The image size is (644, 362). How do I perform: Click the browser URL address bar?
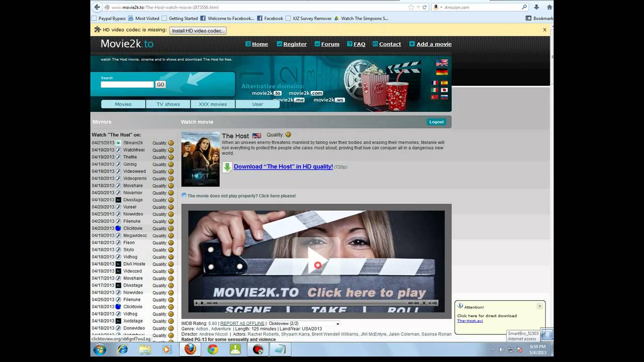point(257,7)
